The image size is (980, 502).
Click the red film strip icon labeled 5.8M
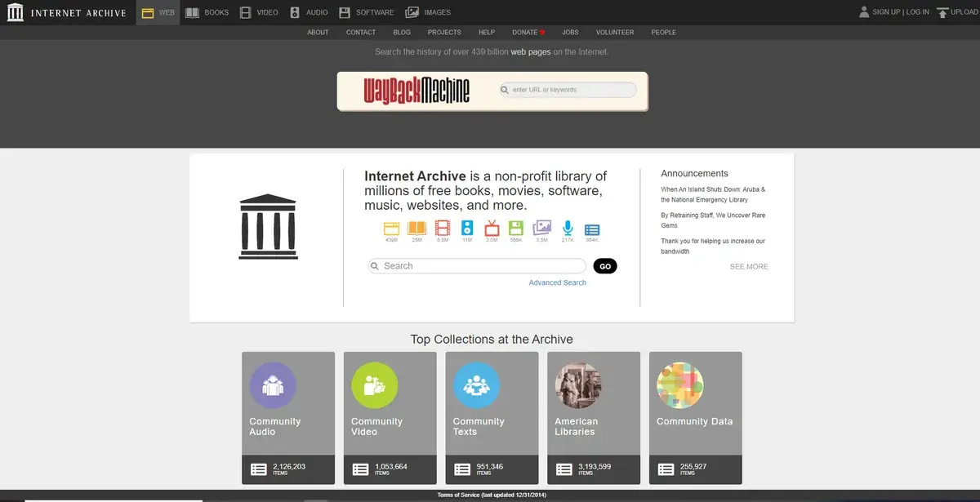[442, 229]
